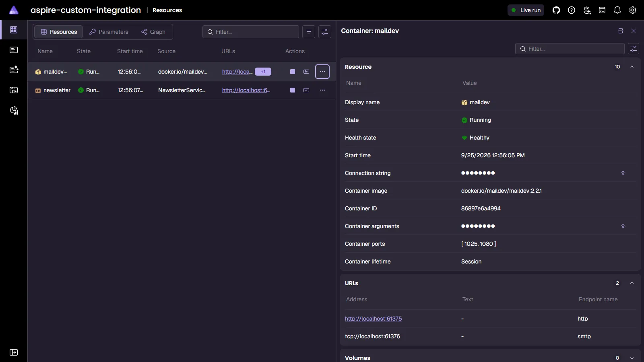Toggle the details panel split orientation
Viewport: 644px width, 362px height.
(x=621, y=31)
